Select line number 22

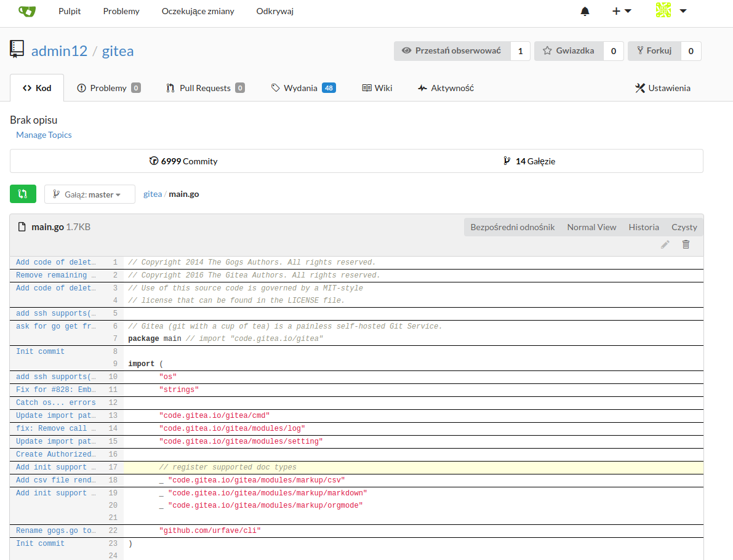pyautogui.click(x=113, y=530)
